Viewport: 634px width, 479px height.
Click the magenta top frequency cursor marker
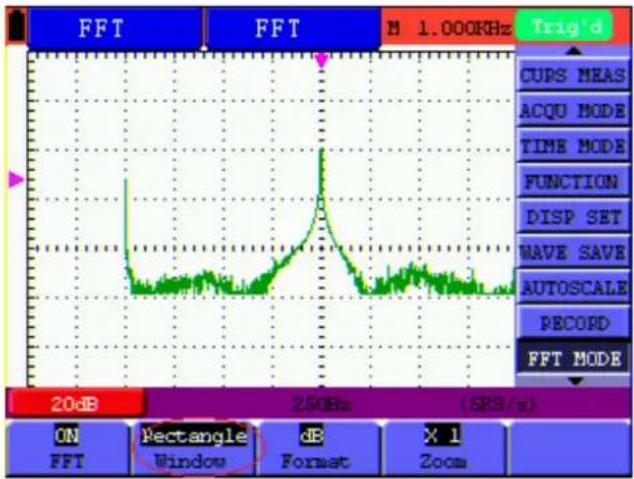point(321,60)
